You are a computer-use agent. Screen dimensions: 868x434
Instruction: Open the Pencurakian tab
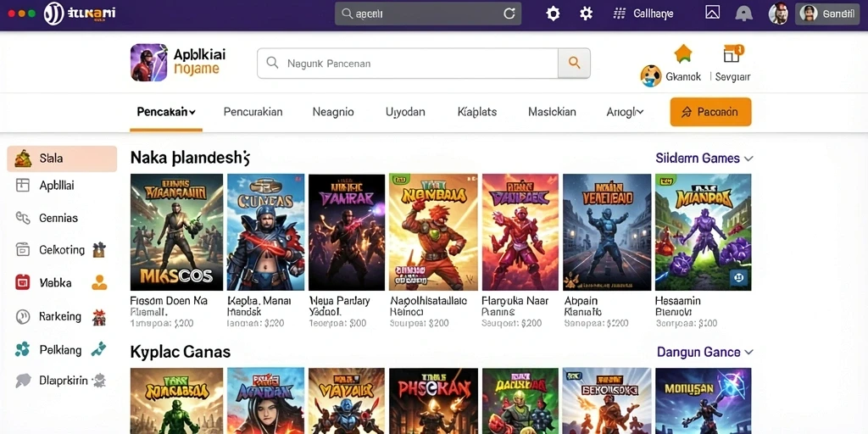click(x=253, y=112)
